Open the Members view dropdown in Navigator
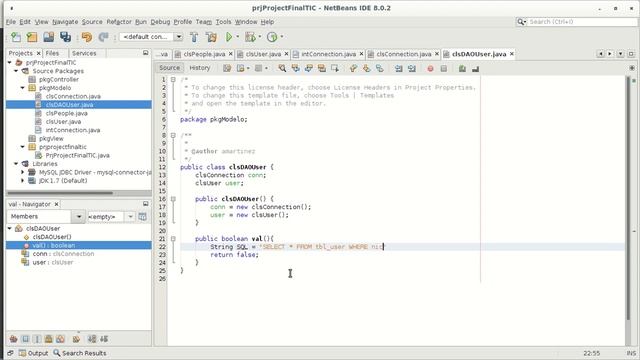 click(79, 217)
